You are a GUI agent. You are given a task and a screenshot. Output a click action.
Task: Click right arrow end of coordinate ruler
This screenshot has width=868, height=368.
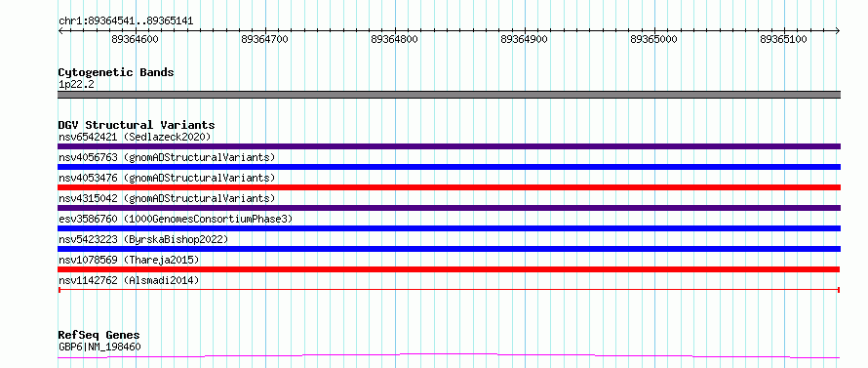[838, 30]
